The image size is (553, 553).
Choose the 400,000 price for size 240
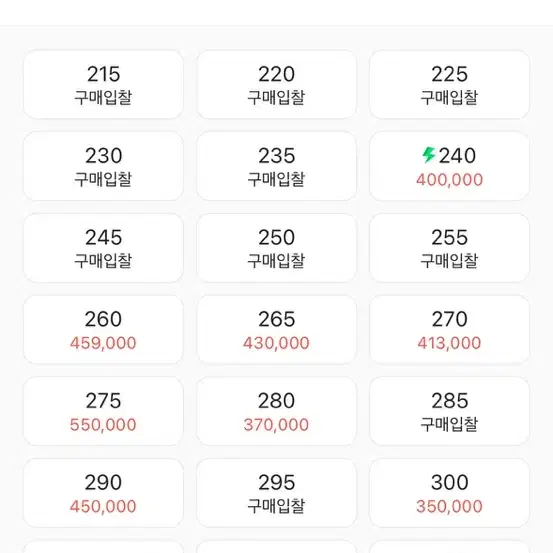449,180
